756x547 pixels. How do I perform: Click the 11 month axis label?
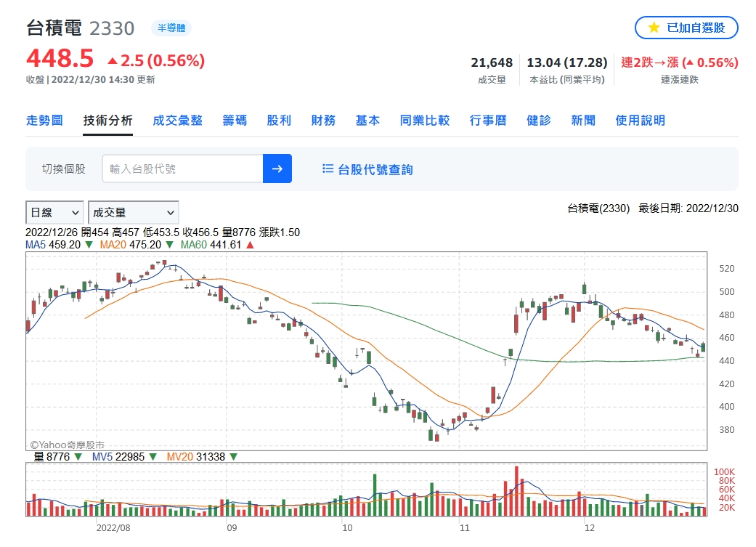pos(464,527)
